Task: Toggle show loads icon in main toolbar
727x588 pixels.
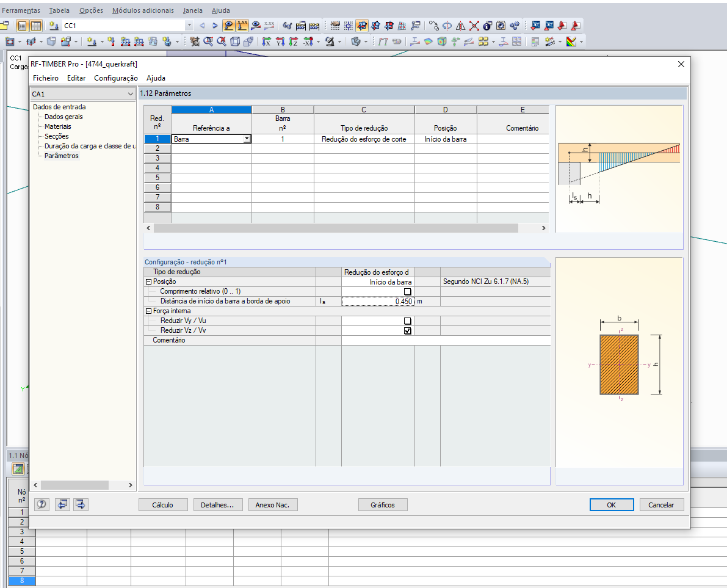Action: [x=228, y=26]
